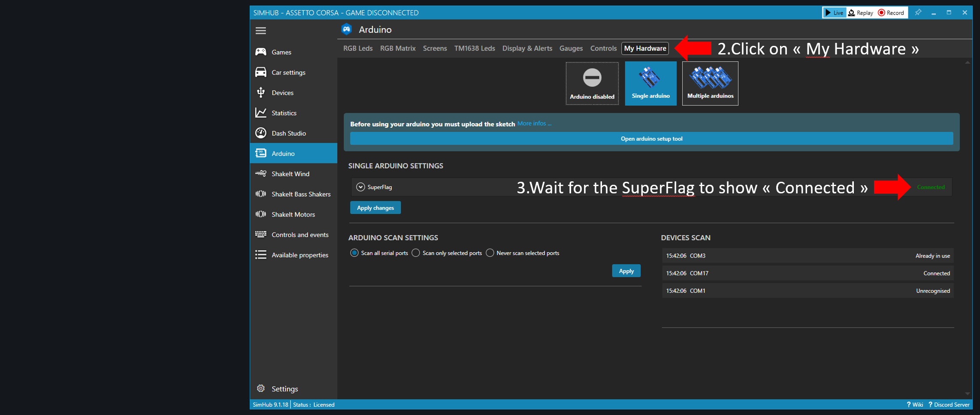Switch to the RGB Leds tab
The height and width of the screenshot is (415, 980).
pos(357,48)
